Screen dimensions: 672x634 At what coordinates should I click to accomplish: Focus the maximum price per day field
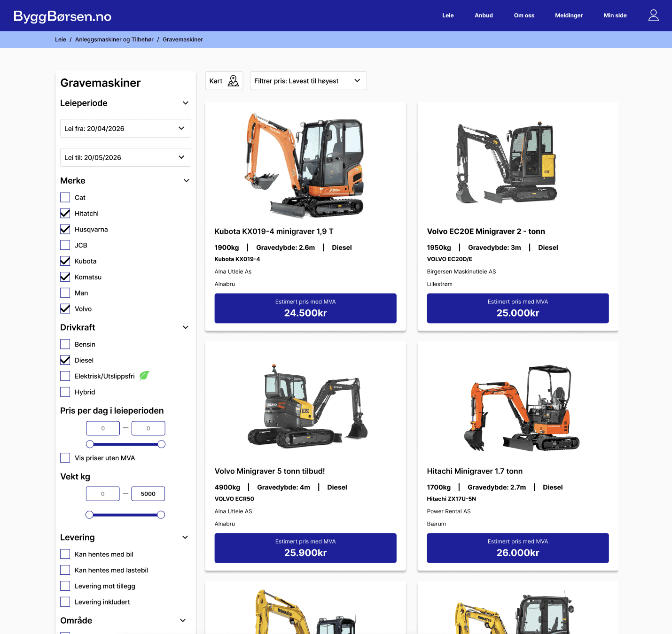[x=148, y=428]
